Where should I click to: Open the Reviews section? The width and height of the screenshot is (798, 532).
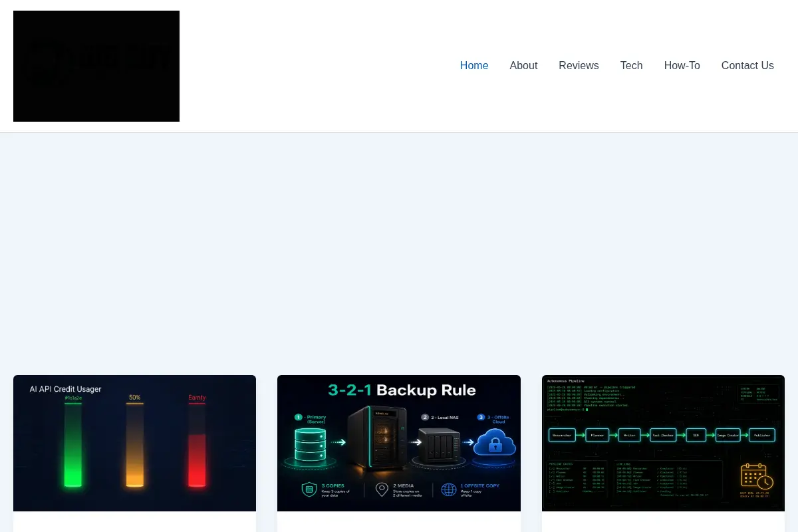coord(579,66)
